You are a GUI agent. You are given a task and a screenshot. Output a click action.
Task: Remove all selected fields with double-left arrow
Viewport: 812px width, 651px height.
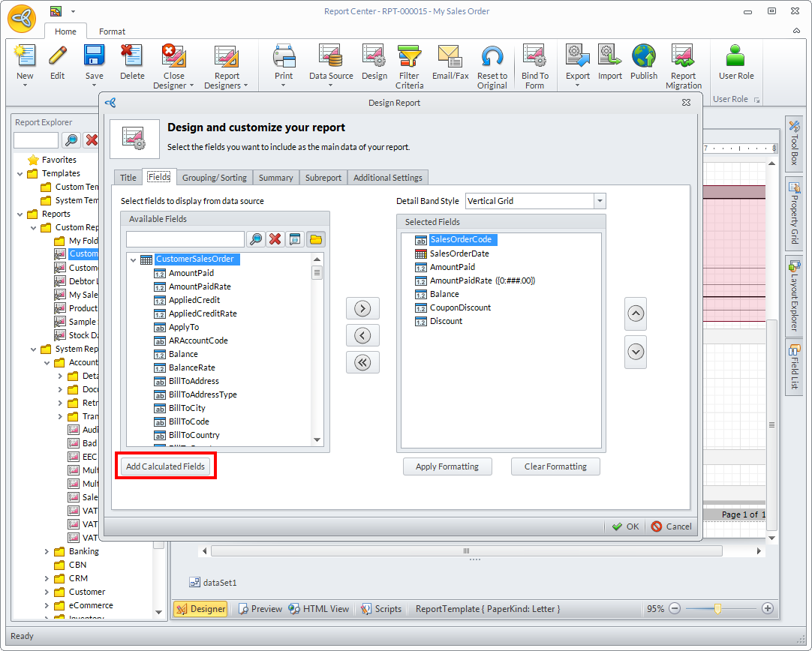coord(362,362)
